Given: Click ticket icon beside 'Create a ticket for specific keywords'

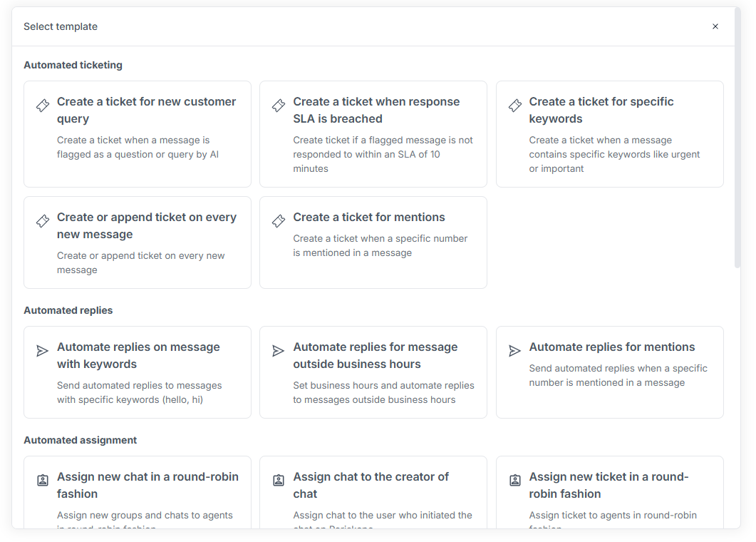Looking at the screenshot, I should (x=515, y=106).
